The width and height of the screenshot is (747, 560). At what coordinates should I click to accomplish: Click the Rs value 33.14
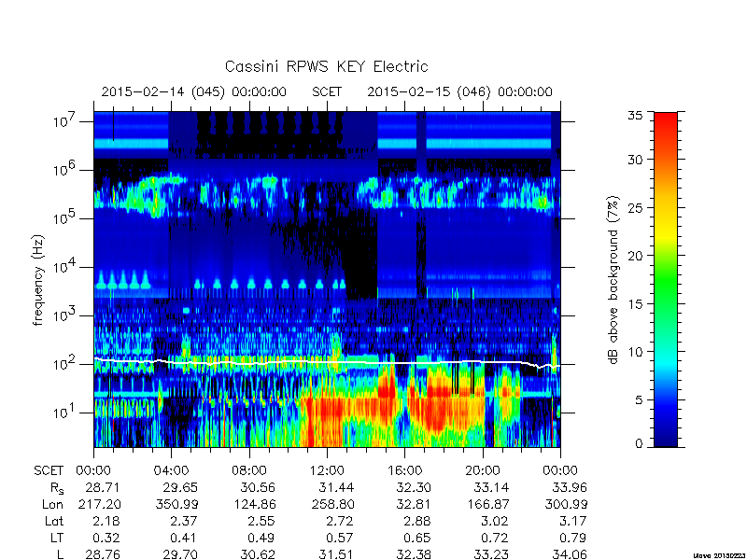[492, 487]
